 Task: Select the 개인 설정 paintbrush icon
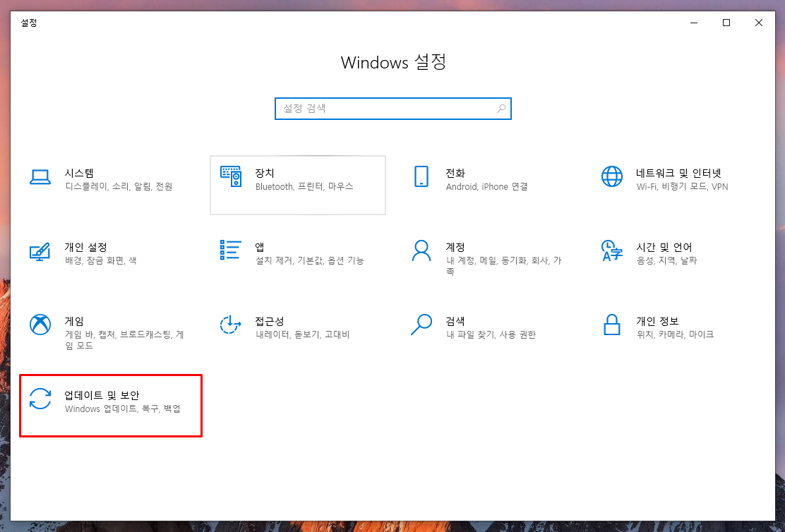tap(40, 251)
